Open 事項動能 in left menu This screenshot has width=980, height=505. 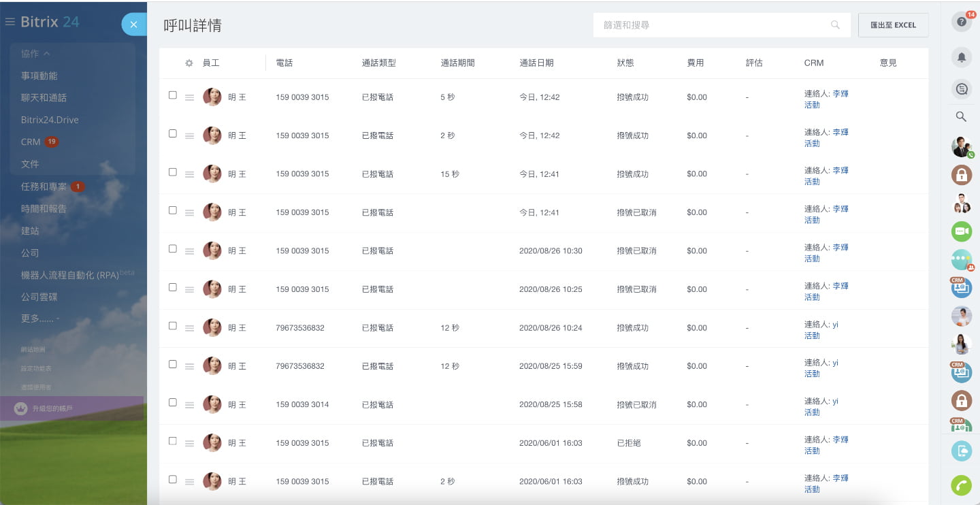[39, 76]
